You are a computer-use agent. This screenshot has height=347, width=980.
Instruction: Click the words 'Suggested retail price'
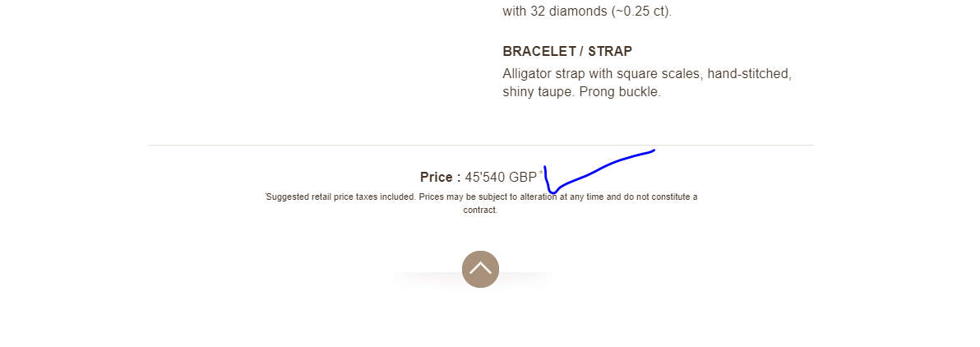pos(306,197)
